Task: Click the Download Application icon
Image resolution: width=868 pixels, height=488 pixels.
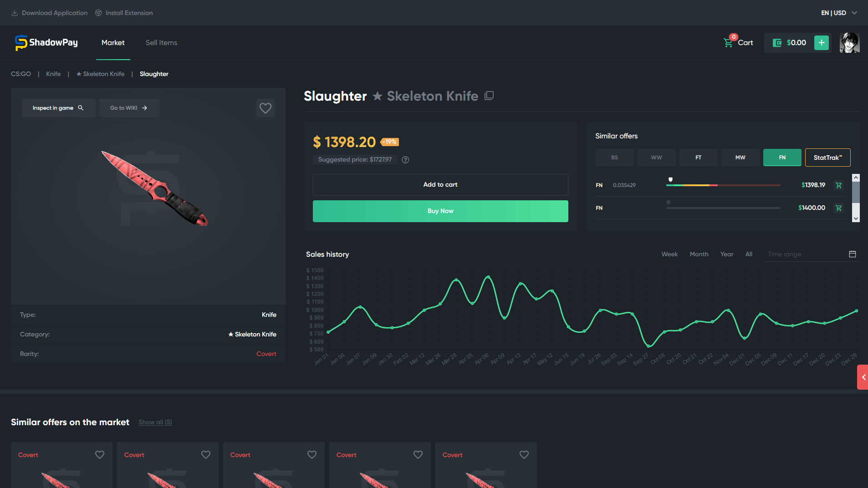Action: pyautogui.click(x=15, y=12)
